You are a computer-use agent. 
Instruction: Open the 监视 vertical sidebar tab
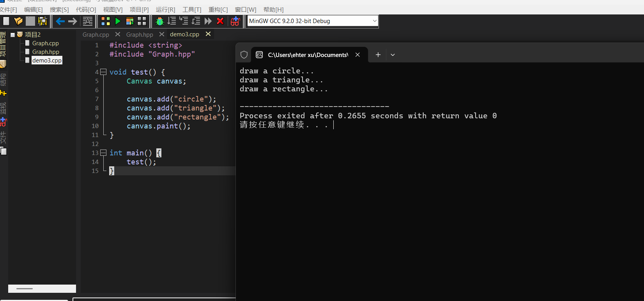point(3,109)
